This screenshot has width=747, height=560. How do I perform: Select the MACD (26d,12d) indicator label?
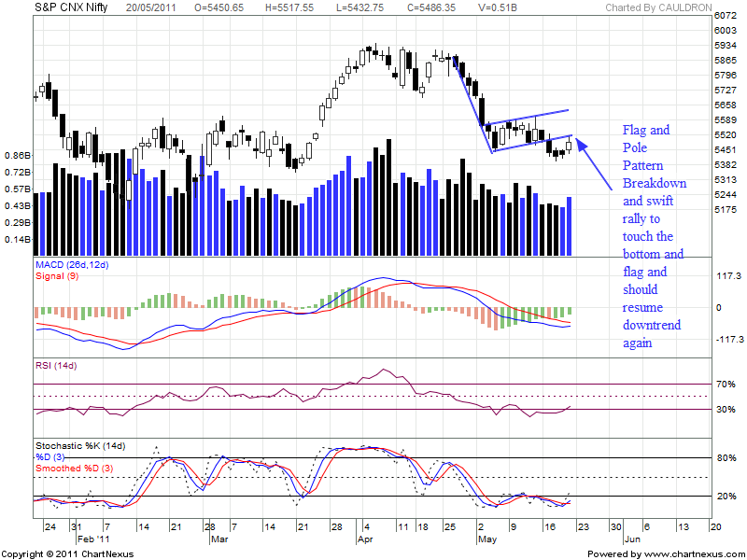click(71, 267)
